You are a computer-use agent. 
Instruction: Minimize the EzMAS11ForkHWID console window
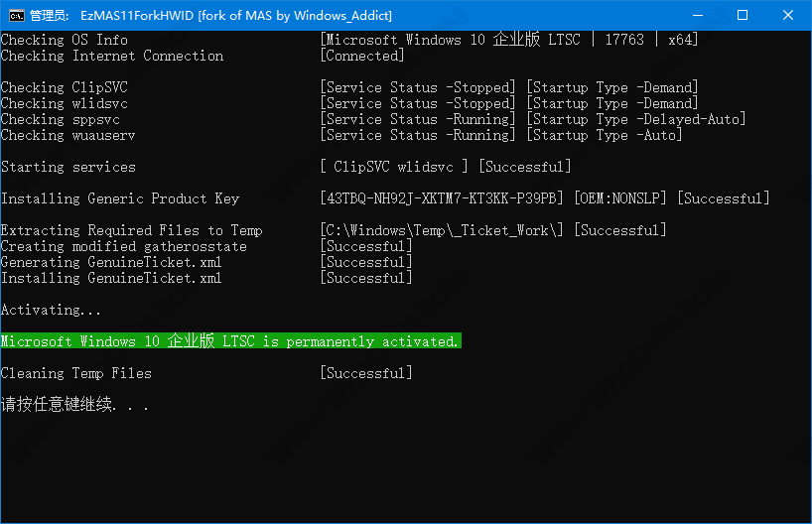click(x=698, y=15)
